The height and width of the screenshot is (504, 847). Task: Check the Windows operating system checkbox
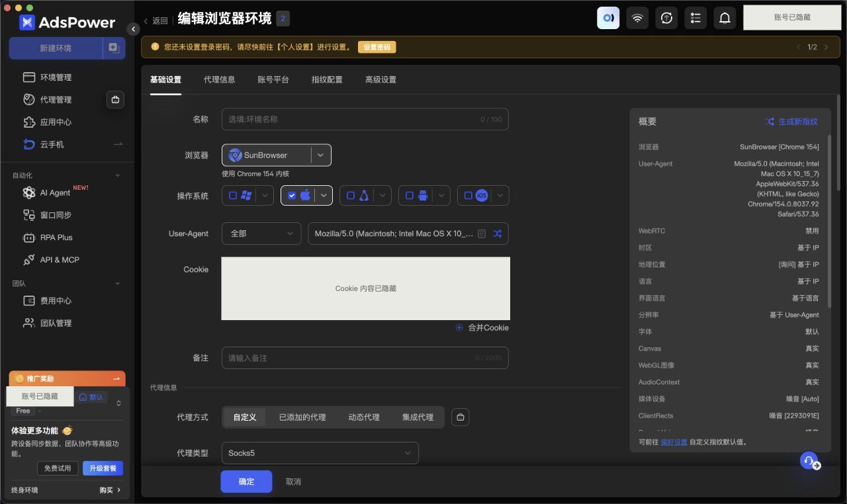pyautogui.click(x=233, y=196)
